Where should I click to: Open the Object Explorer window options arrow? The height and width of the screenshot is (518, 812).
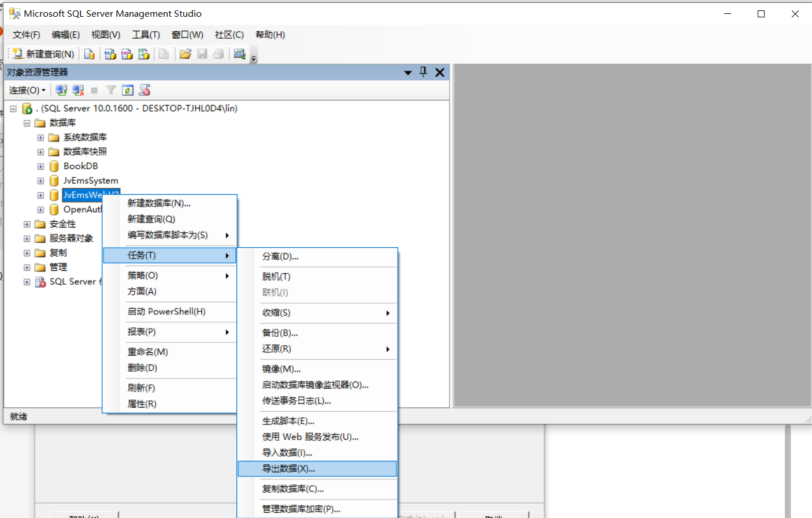[x=408, y=72]
